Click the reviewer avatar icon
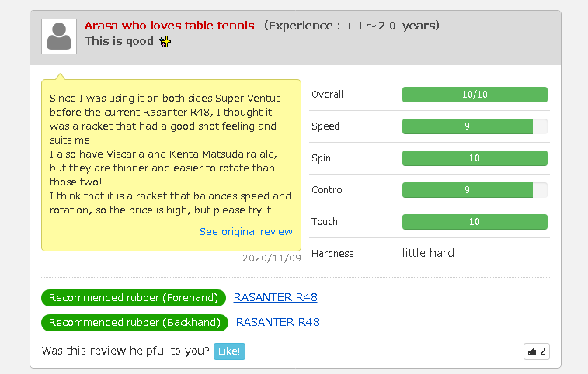588x374 pixels. pos(58,36)
